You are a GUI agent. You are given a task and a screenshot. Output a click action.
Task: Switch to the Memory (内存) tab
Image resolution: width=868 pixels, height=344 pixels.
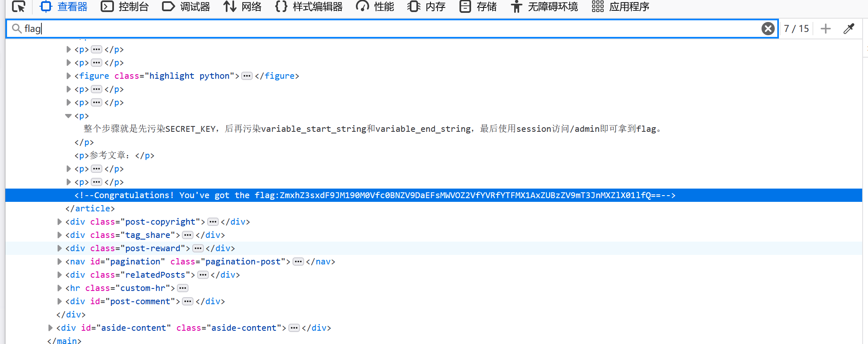pyautogui.click(x=426, y=7)
